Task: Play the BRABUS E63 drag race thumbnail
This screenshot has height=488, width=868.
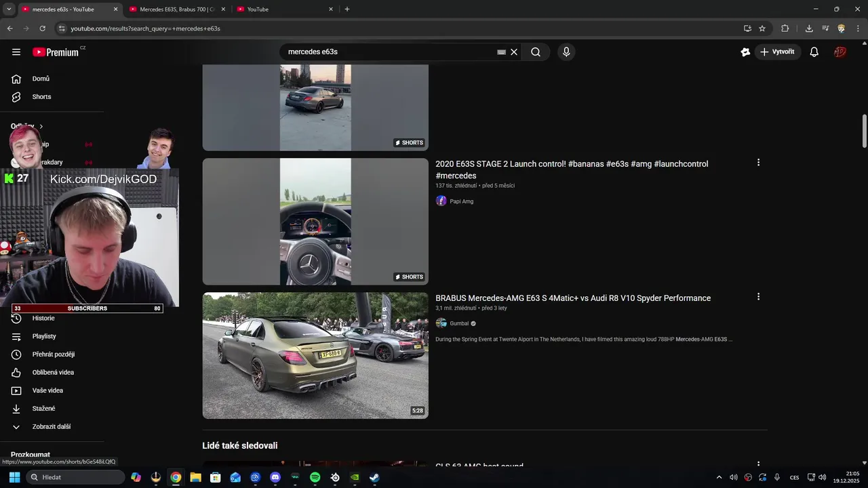Action: 315,356
